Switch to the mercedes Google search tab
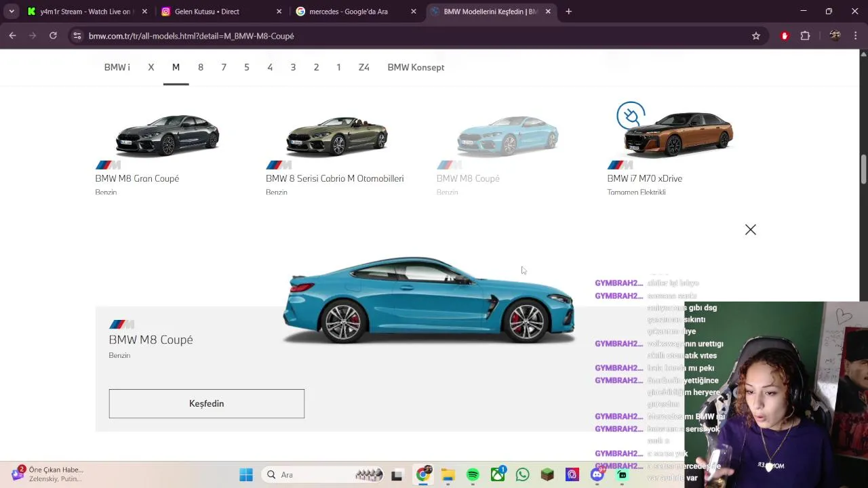The image size is (868, 488). pyautogui.click(x=350, y=12)
